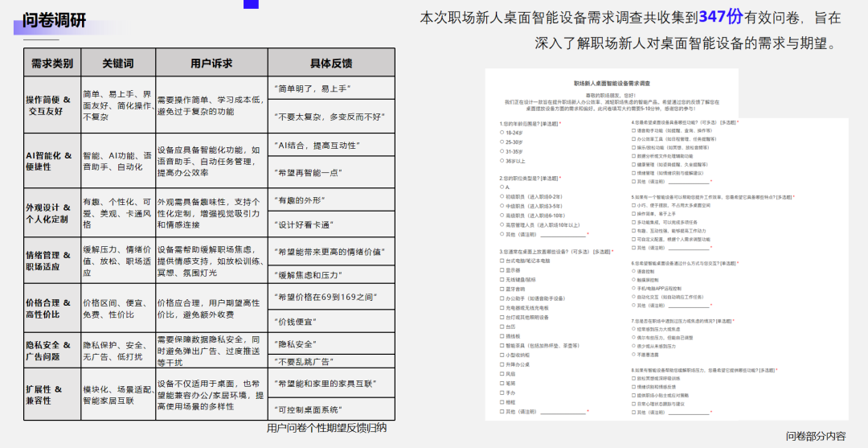Select the 操作简便 & 交互友好 row label
The height and width of the screenshot is (448, 868).
52,105
